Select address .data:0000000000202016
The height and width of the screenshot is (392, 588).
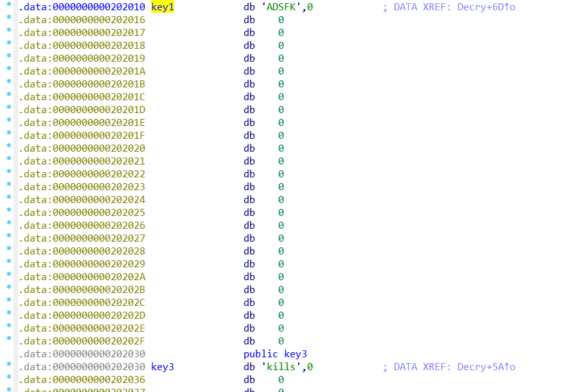[x=82, y=20]
